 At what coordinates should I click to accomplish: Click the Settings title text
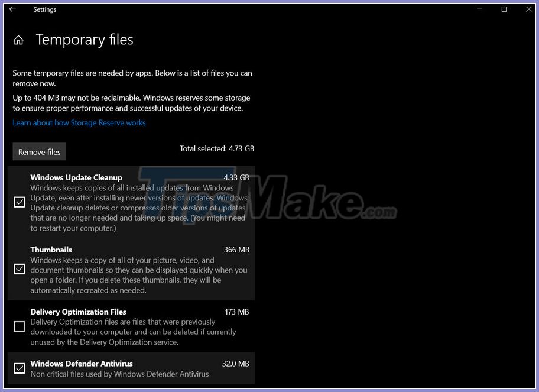point(45,9)
